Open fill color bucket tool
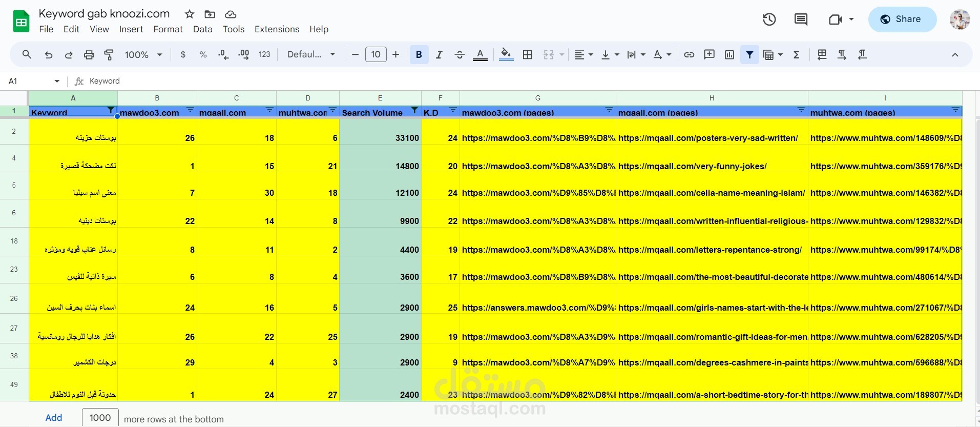The height and width of the screenshot is (427, 980). [506, 55]
